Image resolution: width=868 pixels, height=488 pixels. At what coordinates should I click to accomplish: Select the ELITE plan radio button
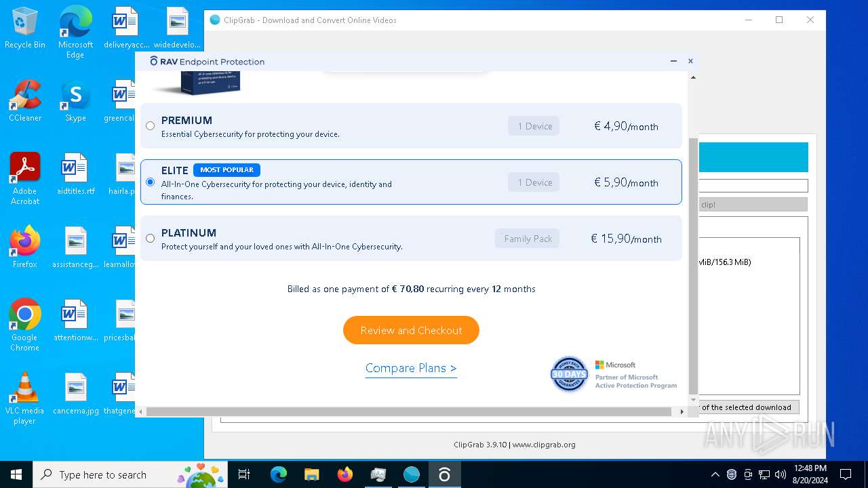[x=150, y=182]
